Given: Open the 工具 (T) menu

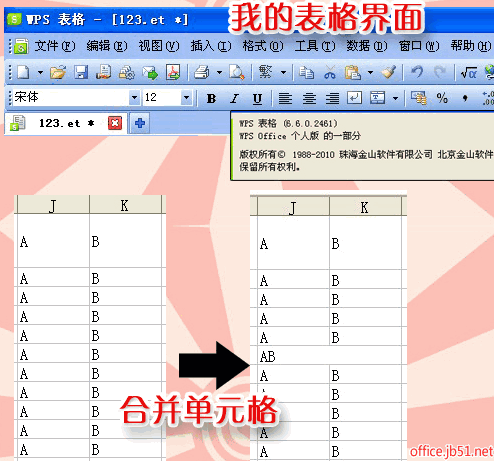Looking at the screenshot, I should pyautogui.click(x=315, y=46).
